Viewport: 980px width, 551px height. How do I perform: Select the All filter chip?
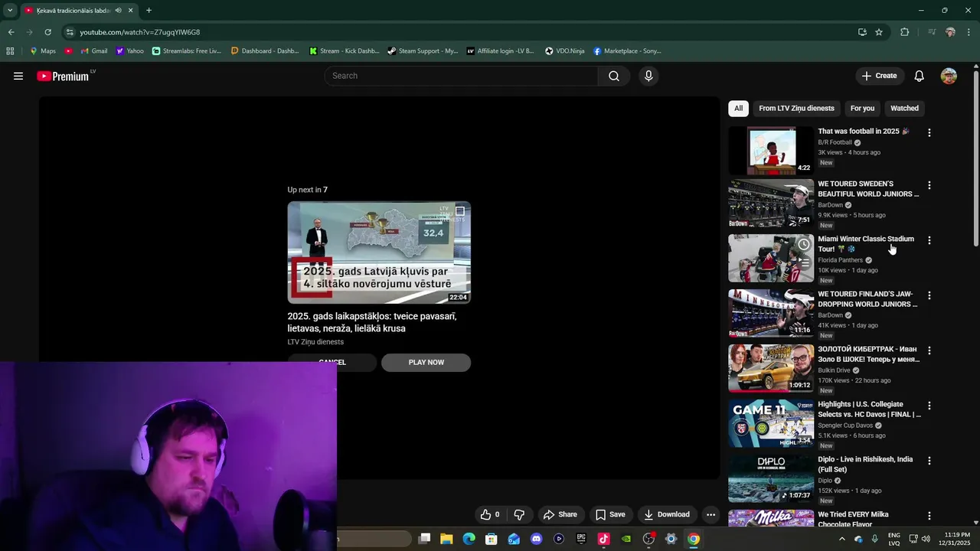tap(738, 108)
